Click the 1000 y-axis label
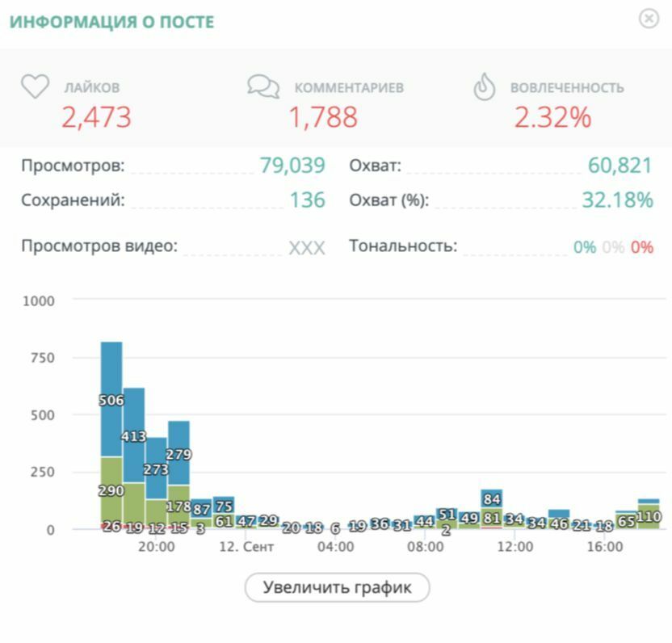Image resolution: width=672 pixels, height=643 pixels. pos(39,301)
